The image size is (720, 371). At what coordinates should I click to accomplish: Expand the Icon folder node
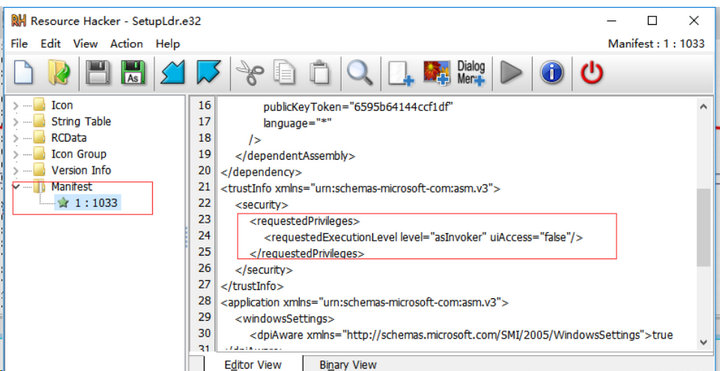[16, 106]
